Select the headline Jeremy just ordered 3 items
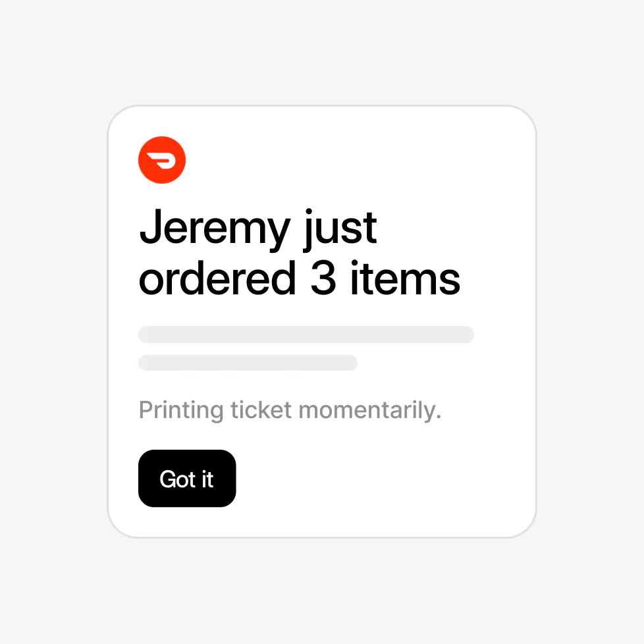This screenshot has width=644, height=644. [298, 254]
